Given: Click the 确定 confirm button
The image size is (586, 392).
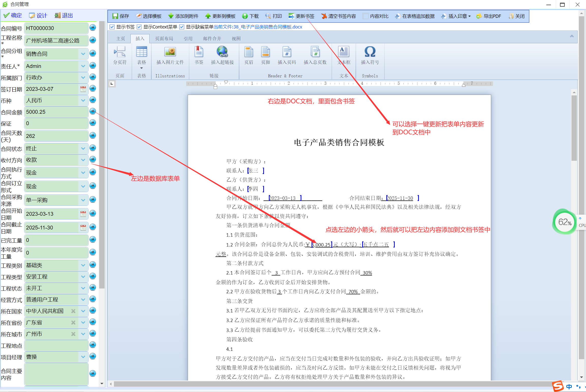Looking at the screenshot, I should pyautogui.click(x=12, y=15).
